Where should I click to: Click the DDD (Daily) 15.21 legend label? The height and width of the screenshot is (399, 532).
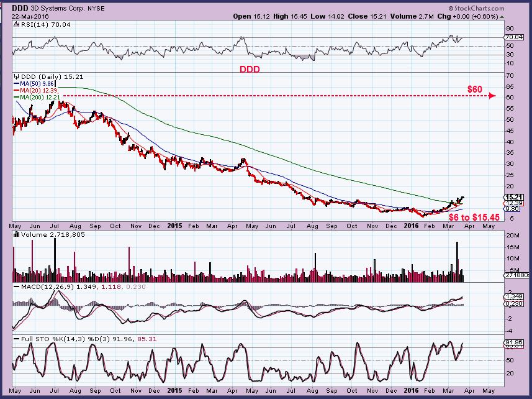pos(52,76)
